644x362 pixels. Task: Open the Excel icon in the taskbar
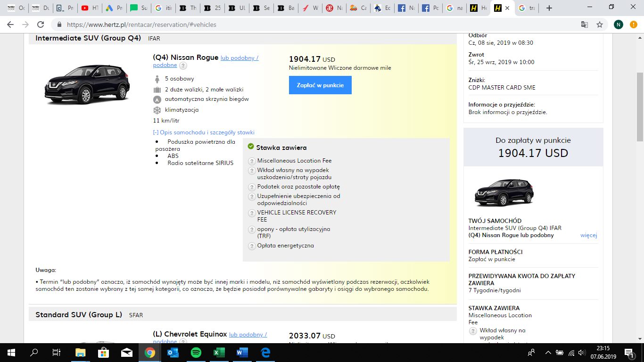pos(219,352)
